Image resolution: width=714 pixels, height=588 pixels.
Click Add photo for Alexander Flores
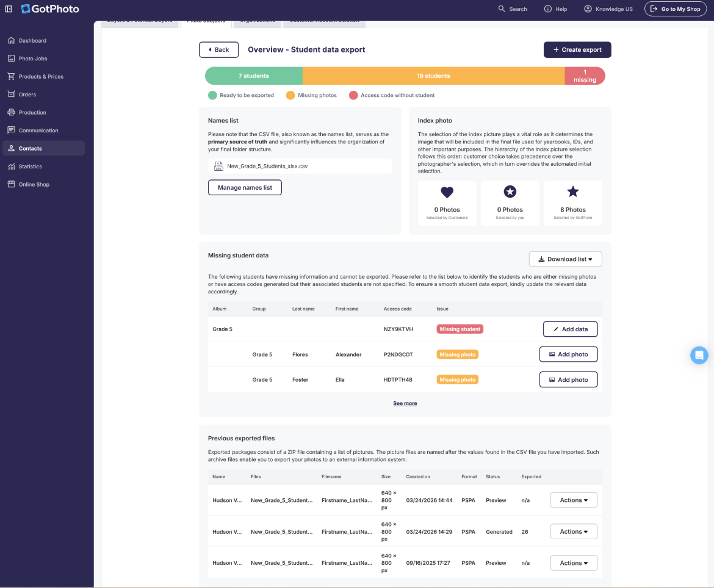(568, 354)
